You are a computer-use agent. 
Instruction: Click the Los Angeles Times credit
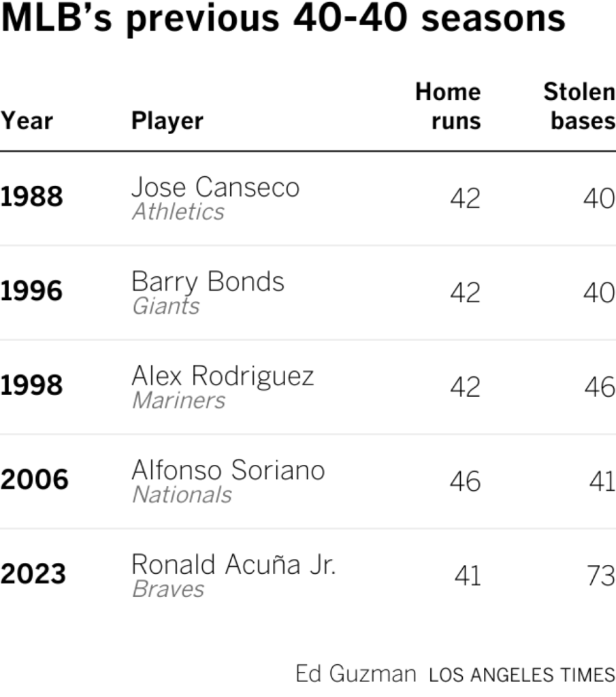(522, 675)
